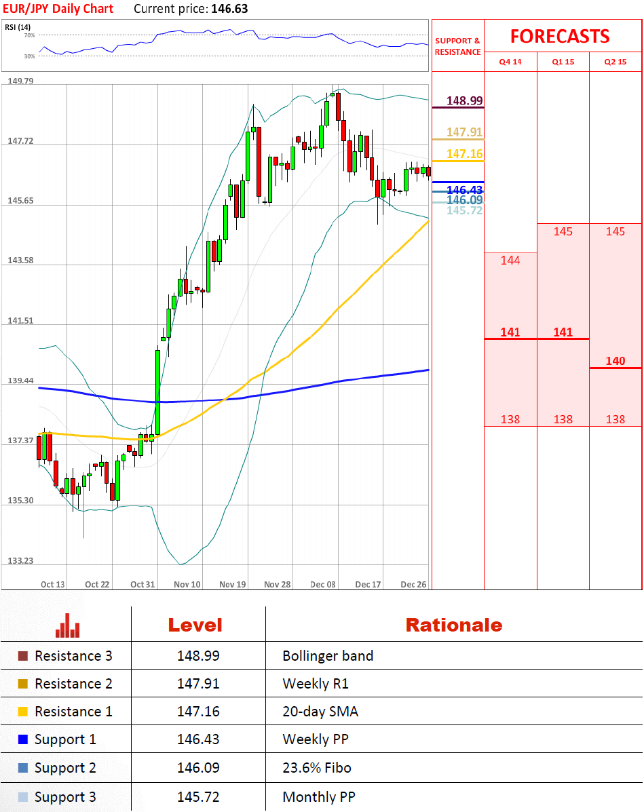Click the 147.16 level table cell
The height and width of the screenshot is (812, 644).
point(198,712)
